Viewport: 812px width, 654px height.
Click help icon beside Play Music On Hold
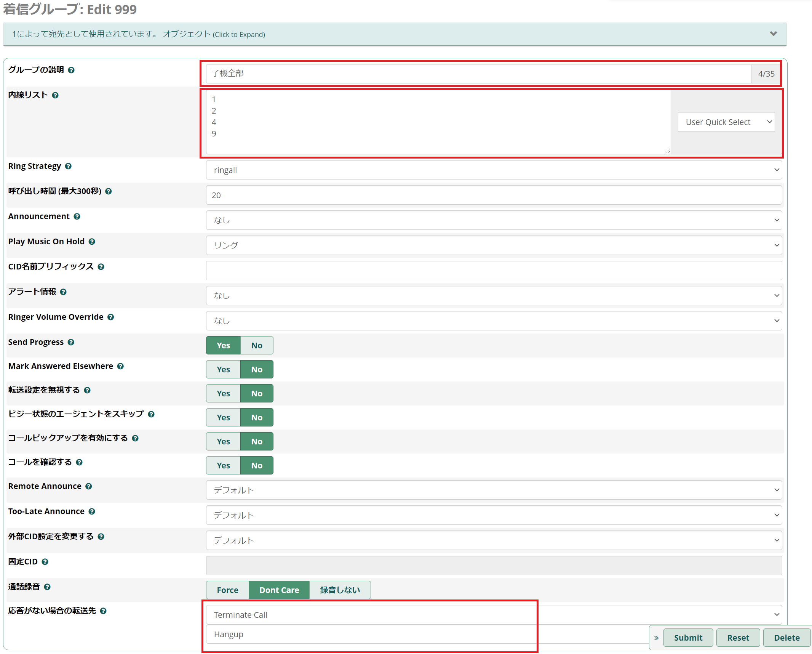92,242
